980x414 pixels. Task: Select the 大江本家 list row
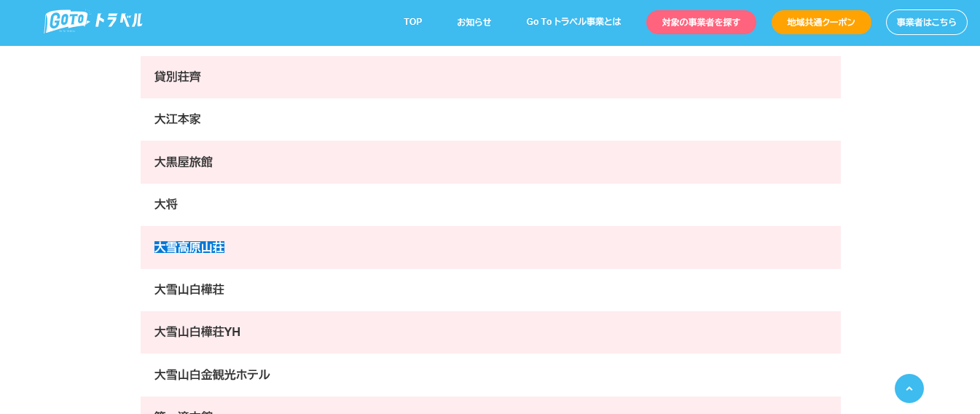click(x=490, y=120)
